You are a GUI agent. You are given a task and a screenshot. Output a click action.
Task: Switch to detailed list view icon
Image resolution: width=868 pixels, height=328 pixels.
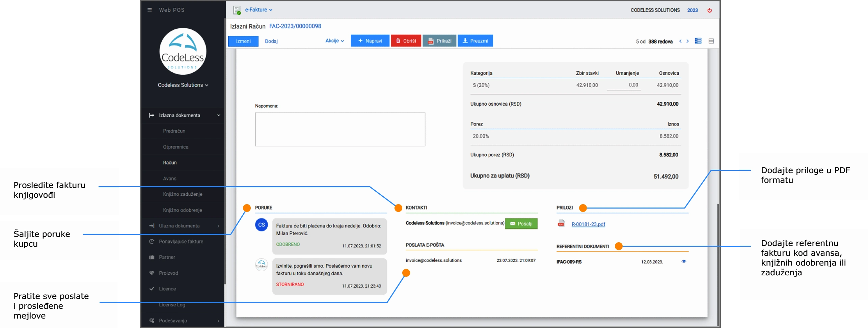pyautogui.click(x=698, y=41)
